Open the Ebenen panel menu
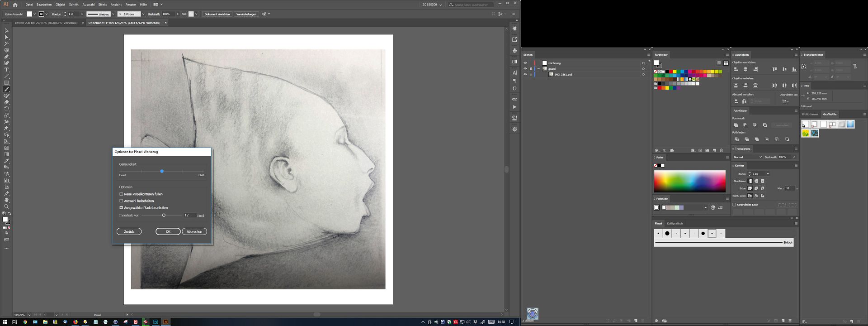Viewport: 868px width, 326px height. coord(648,55)
